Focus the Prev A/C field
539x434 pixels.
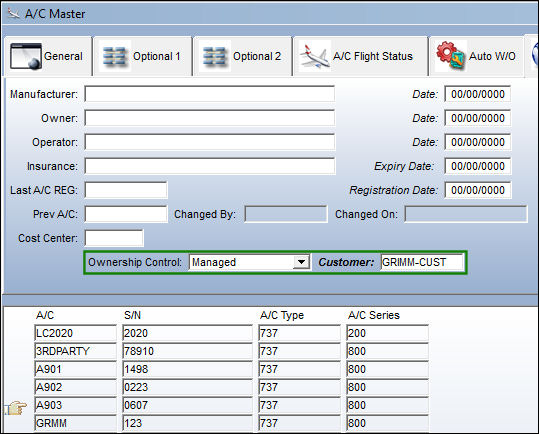pyautogui.click(x=126, y=214)
